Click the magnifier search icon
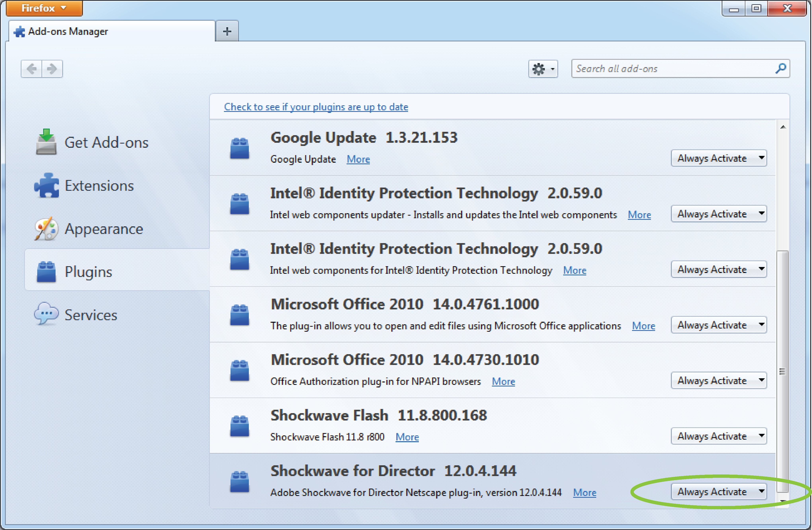 click(x=781, y=68)
